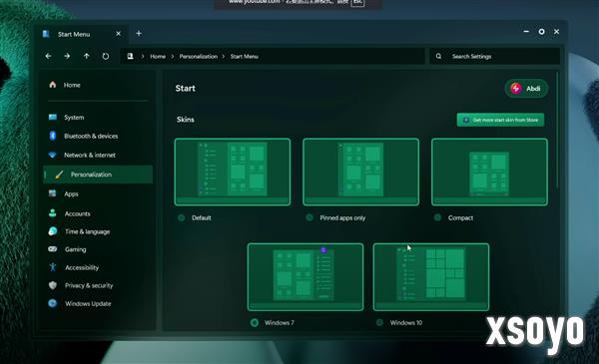This screenshot has width=599, height=364.
Task: Open Home in the breadcrumb path
Action: tap(158, 57)
